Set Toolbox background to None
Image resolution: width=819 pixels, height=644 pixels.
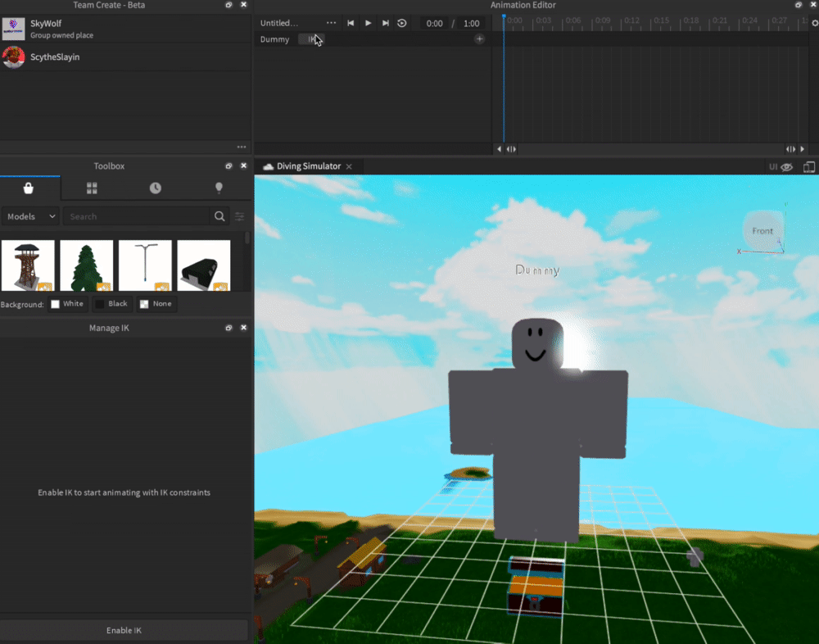[x=156, y=304]
